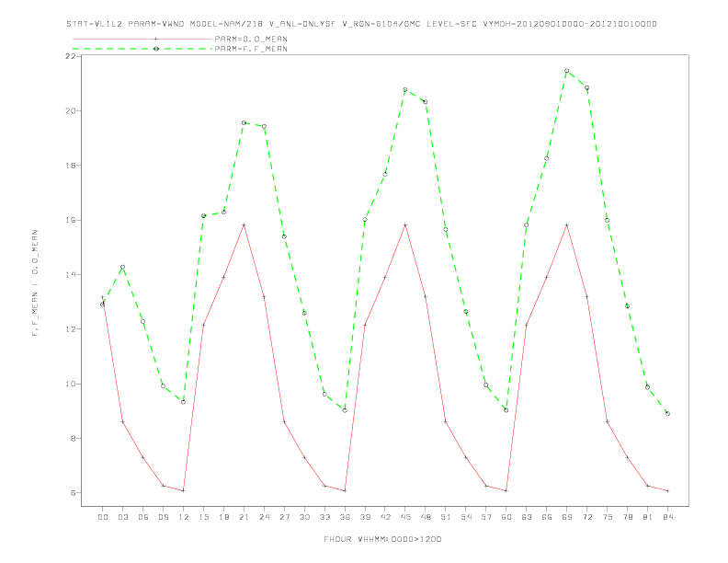Click the x-axis tick label 39

tap(365, 517)
